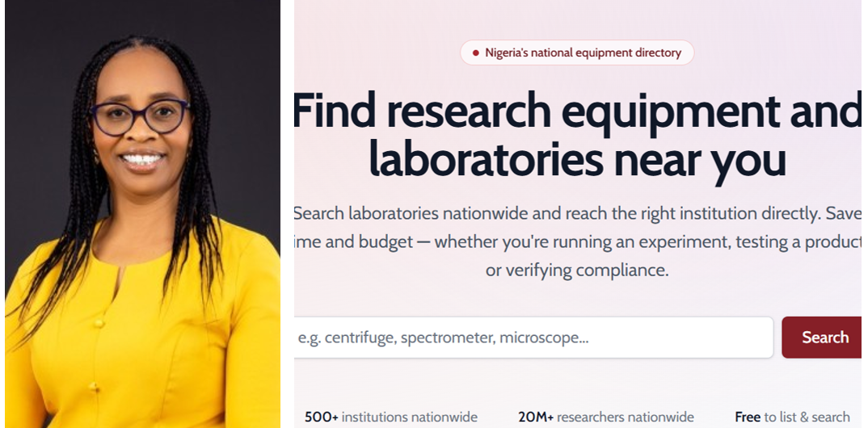Focus the equipment search input field
Screen dimensions: 868x428
coord(533,338)
